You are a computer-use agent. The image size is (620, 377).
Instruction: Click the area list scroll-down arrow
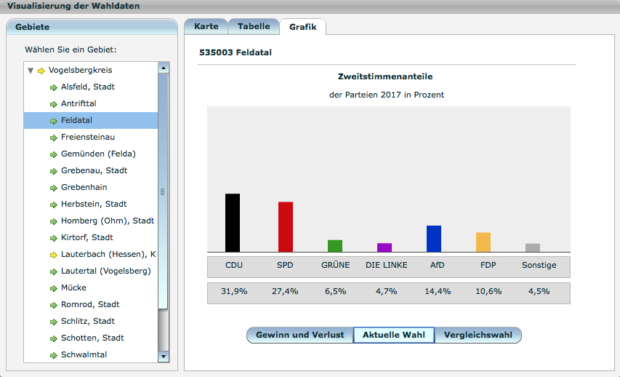[163, 356]
